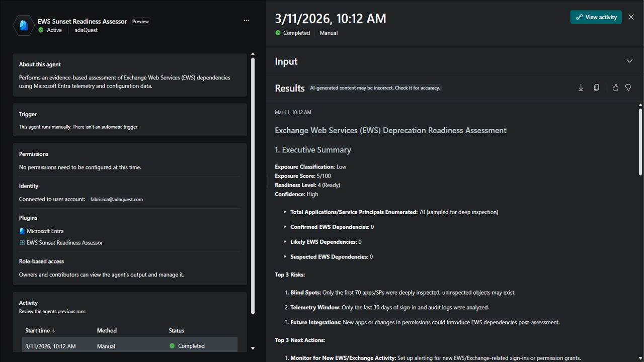Image resolution: width=644 pixels, height=362 pixels.
Task: Give thumbs up feedback on results
Action: [615, 87]
